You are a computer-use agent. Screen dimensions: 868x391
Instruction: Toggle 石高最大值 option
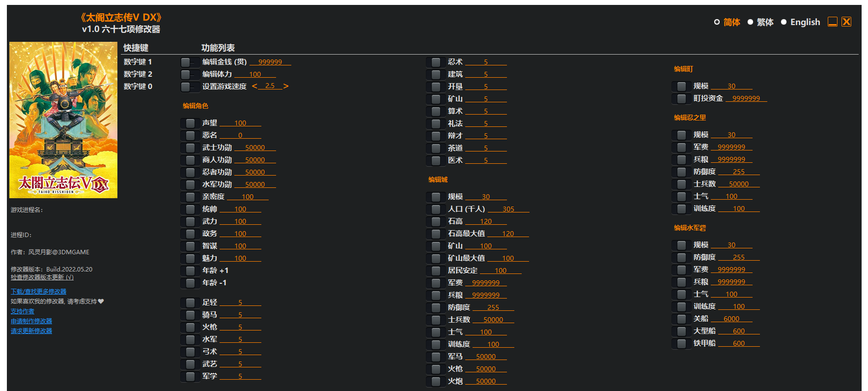pos(435,234)
